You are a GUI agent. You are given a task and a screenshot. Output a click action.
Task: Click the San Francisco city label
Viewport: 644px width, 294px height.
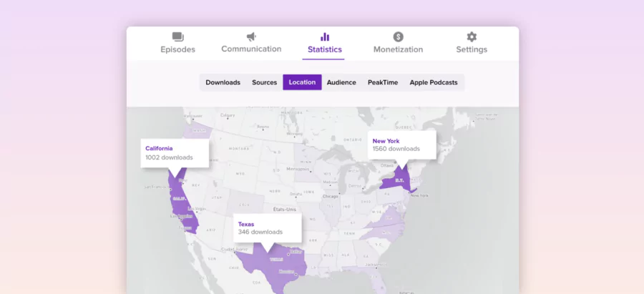click(x=157, y=187)
